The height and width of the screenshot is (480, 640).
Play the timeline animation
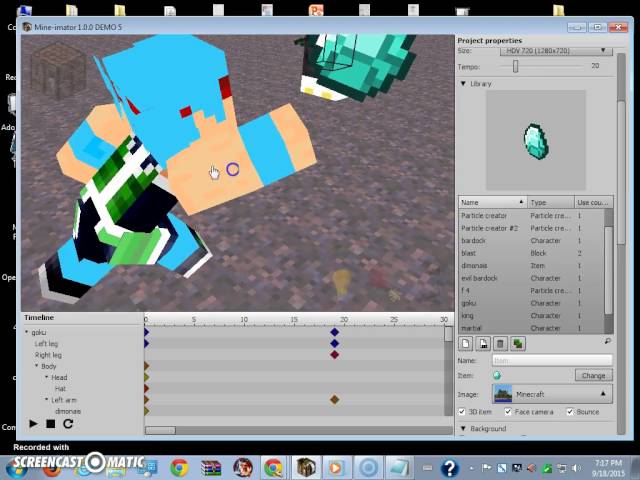(33, 424)
